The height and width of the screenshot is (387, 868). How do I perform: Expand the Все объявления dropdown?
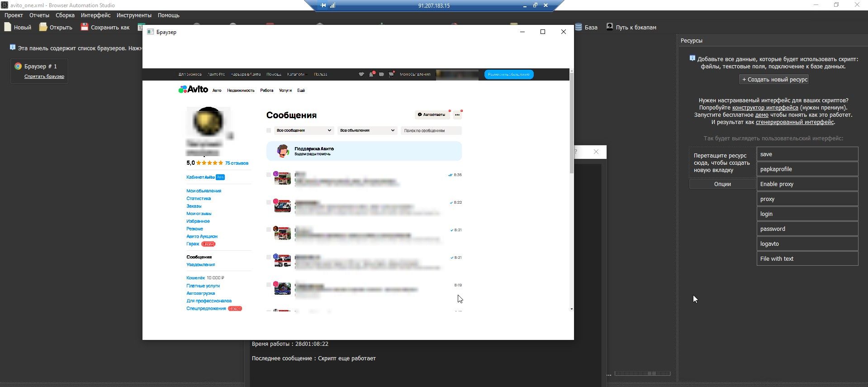pos(367,130)
